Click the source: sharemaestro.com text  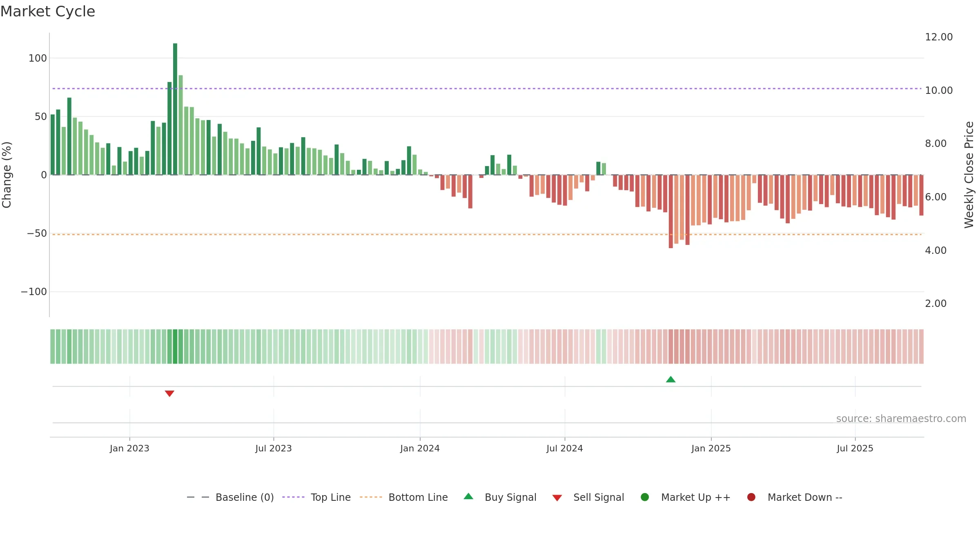[x=901, y=419]
